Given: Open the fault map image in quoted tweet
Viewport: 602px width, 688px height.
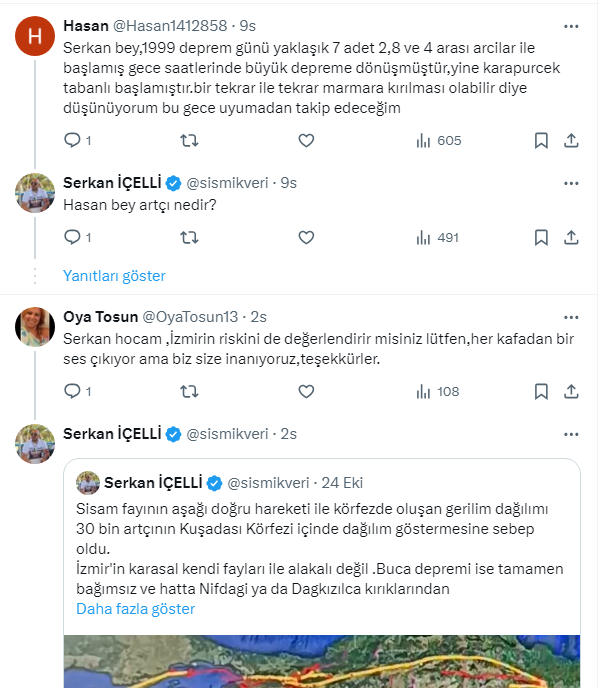Looking at the screenshot, I should tap(322, 662).
